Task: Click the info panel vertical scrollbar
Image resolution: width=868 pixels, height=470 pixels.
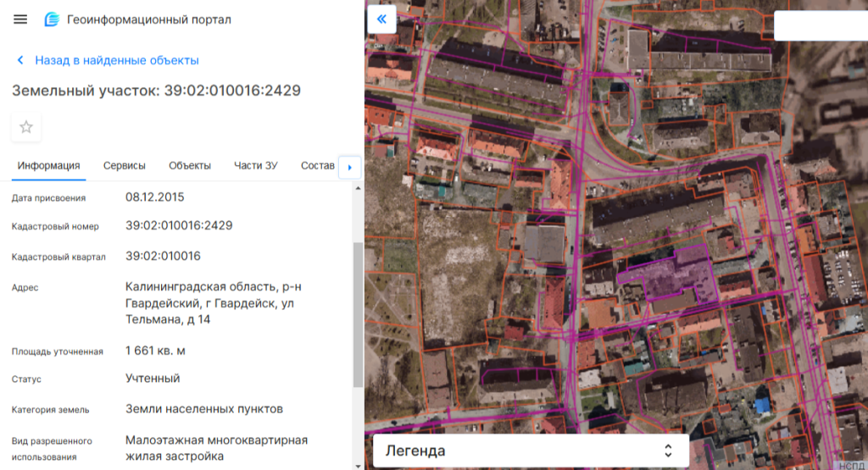Action: pos(358,313)
